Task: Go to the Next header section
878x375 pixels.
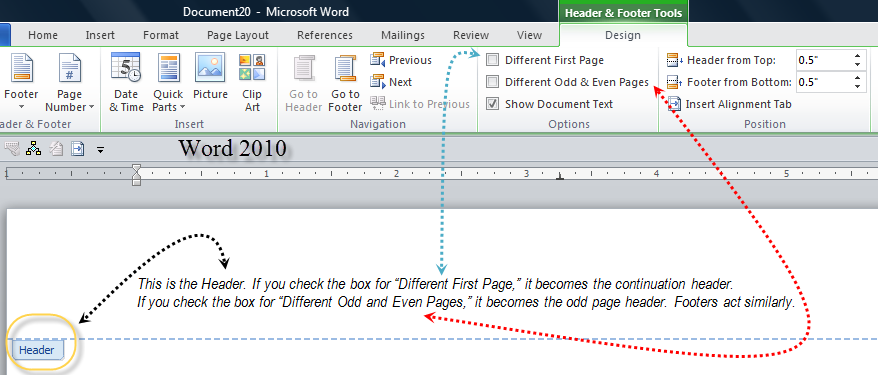Action: click(x=391, y=82)
